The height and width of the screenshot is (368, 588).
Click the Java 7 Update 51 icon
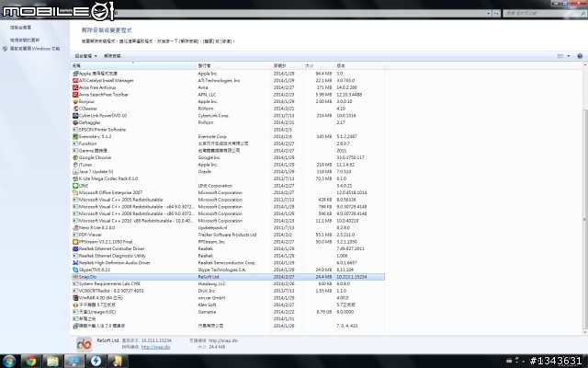click(75, 172)
